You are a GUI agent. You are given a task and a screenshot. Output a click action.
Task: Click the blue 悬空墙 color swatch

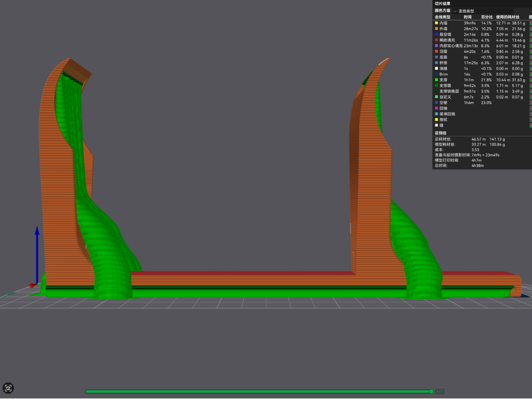(436, 34)
